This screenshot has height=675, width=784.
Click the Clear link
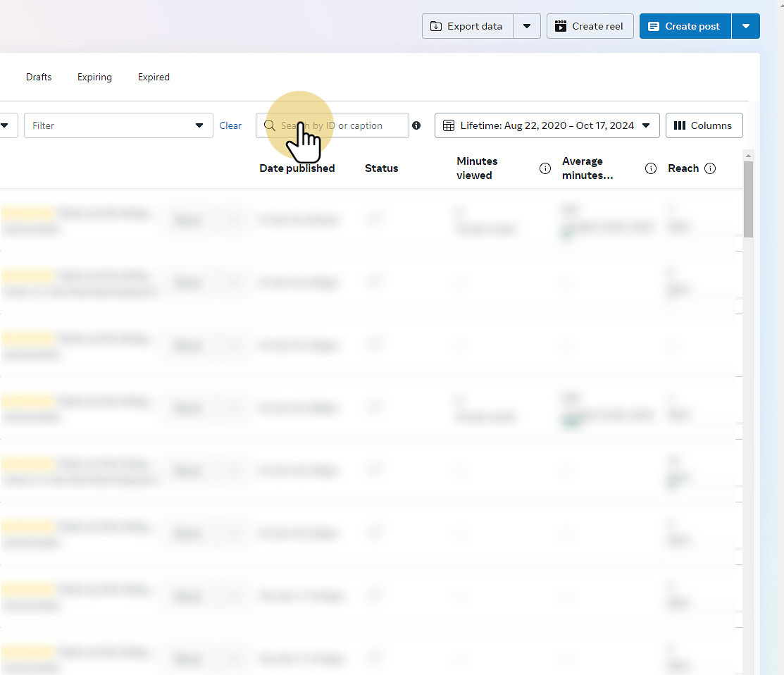pyautogui.click(x=230, y=125)
